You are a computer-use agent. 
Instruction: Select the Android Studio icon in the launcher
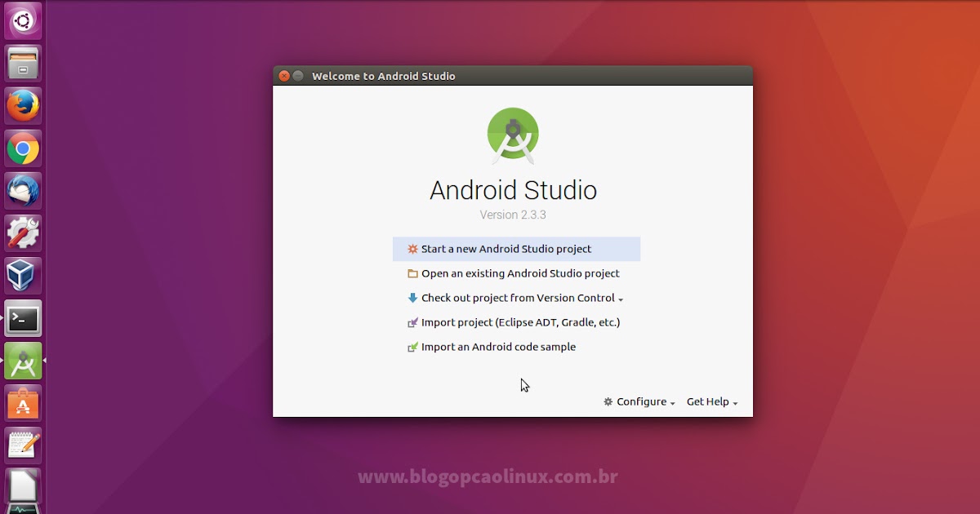tap(23, 361)
